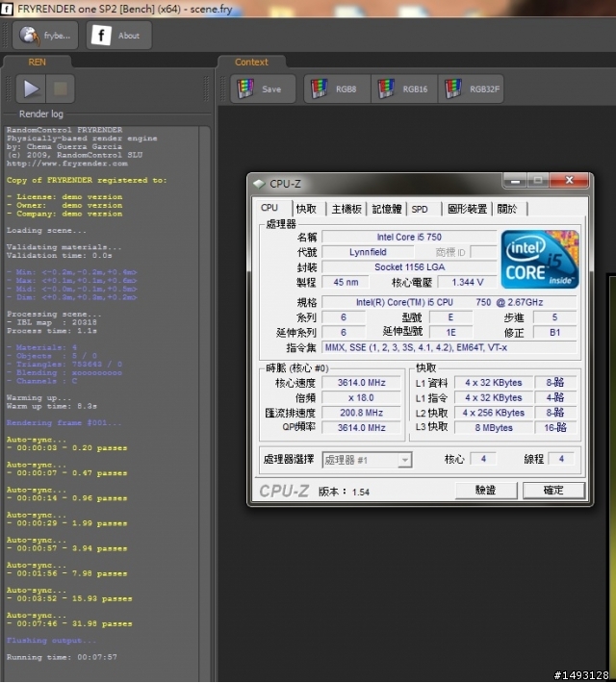Click the instruction set MMX, SSE field

449,347
